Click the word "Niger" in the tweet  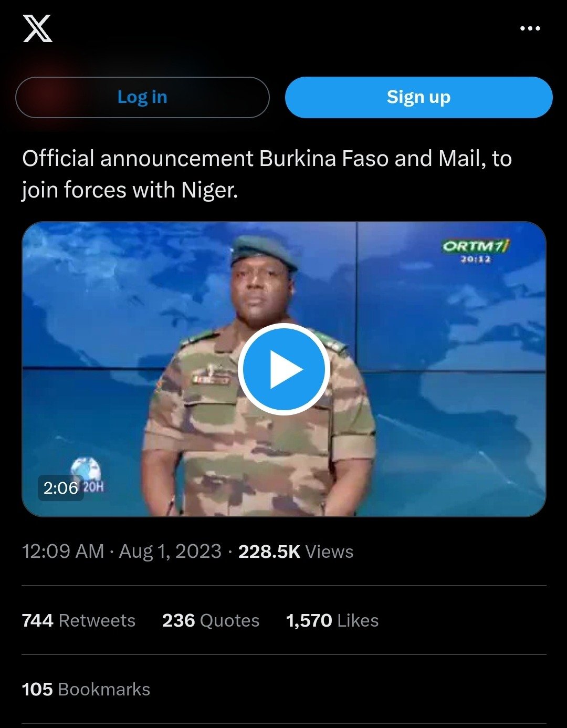(208, 190)
